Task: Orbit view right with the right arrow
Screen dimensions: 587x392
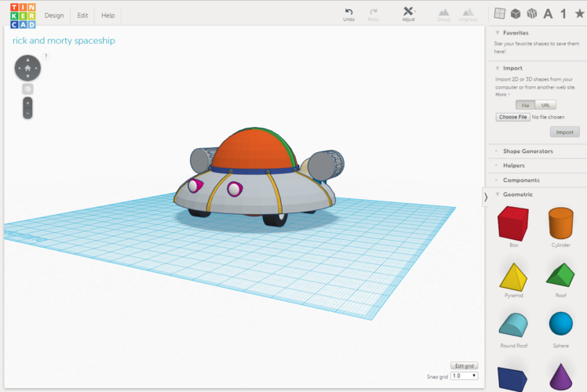Action: point(36,68)
